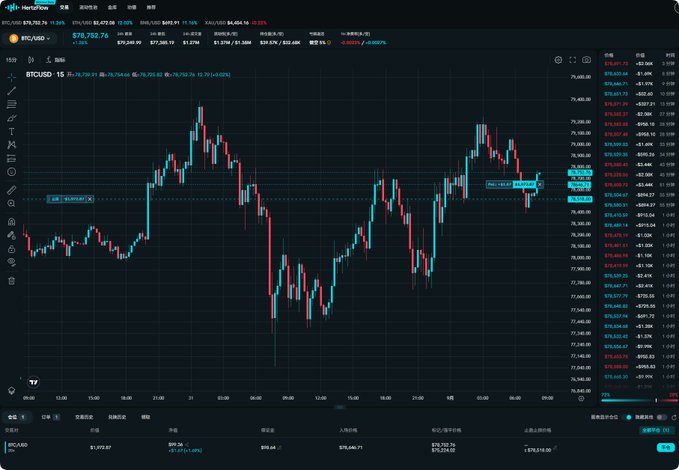Screen dimensions: 679x470
Task: Select the crosshair cursor tool
Action: tap(12, 77)
